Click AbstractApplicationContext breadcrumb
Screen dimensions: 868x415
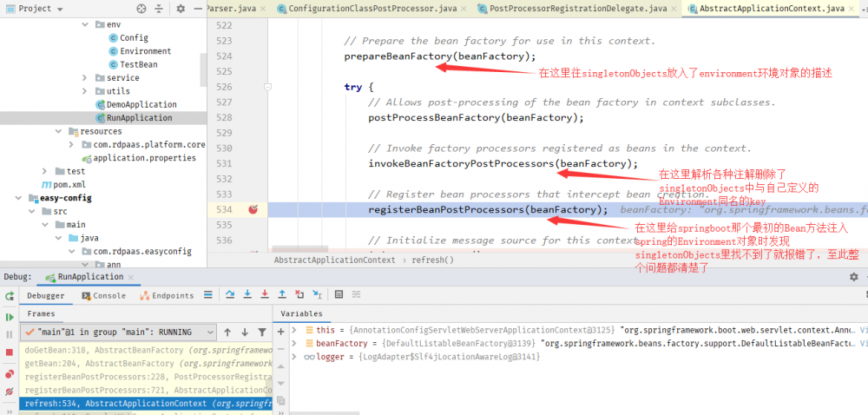(x=335, y=260)
